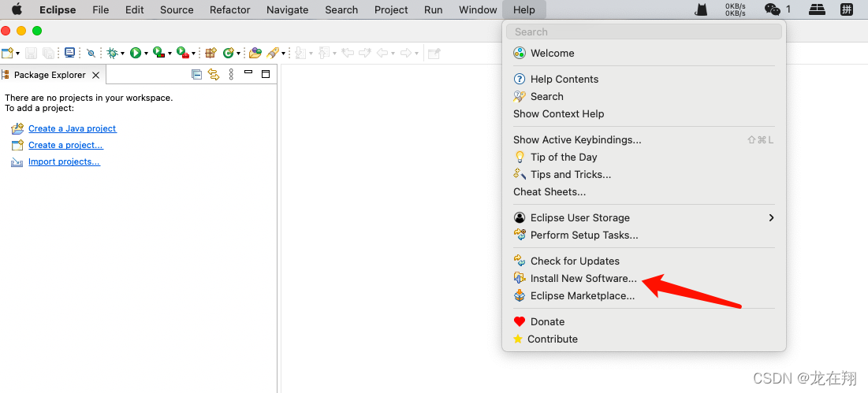Open the Navigate menu in menu bar

287,10
